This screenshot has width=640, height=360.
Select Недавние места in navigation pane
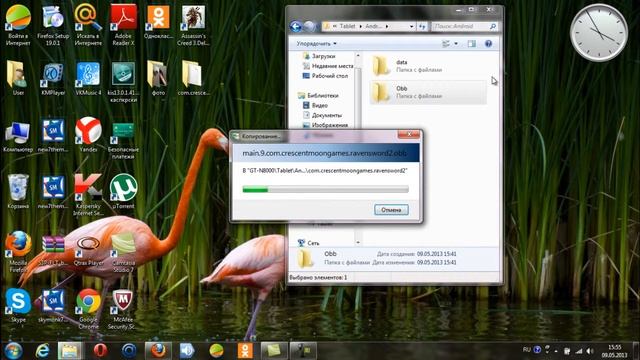(x=328, y=66)
